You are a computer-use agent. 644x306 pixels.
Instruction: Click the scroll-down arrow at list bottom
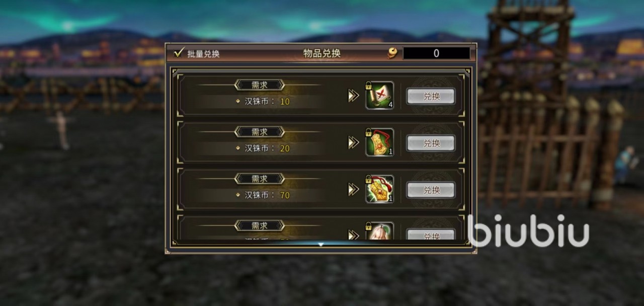click(320, 245)
